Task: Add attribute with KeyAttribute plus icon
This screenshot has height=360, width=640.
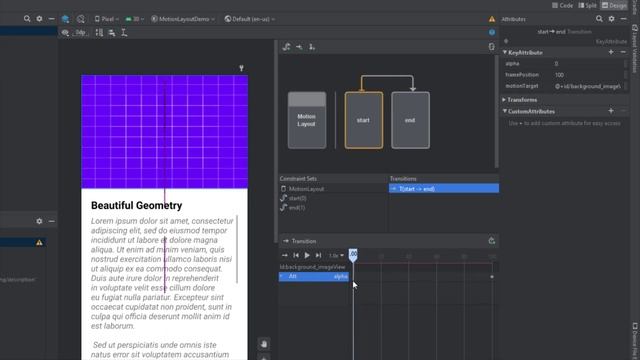Action: click(x=611, y=52)
